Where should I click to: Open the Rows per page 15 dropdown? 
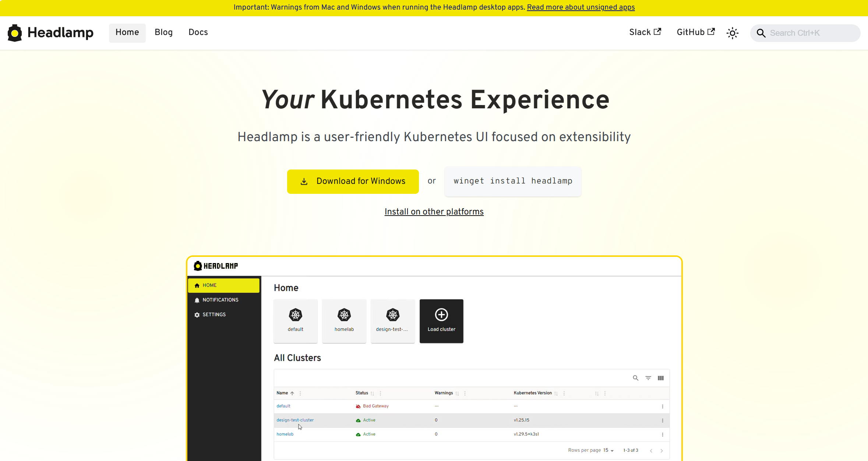tap(608, 450)
